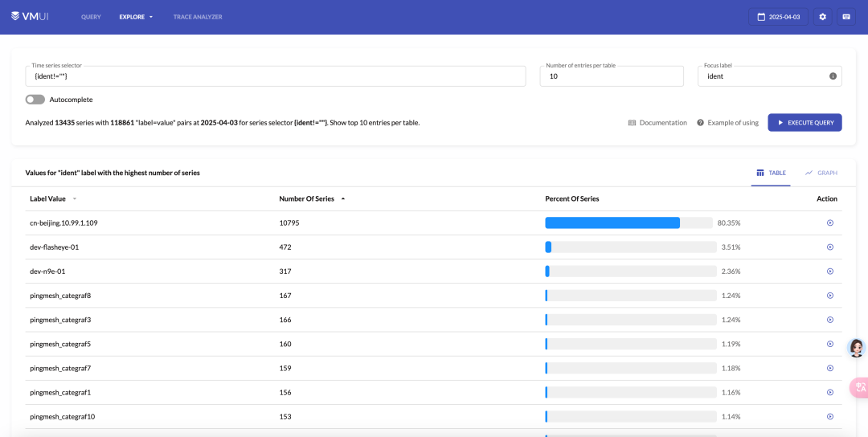Click label value dev-flasheye-01
The height and width of the screenshot is (437, 868).
(55, 247)
